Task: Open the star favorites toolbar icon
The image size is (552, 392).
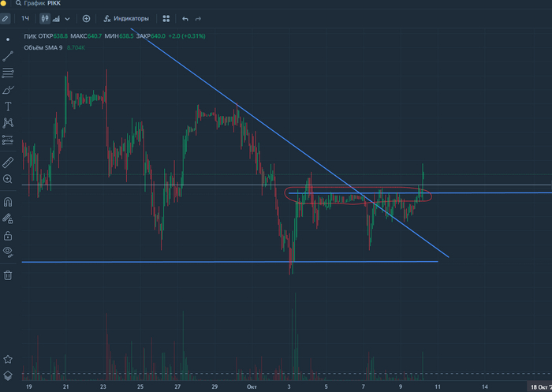Action: [x=8, y=359]
